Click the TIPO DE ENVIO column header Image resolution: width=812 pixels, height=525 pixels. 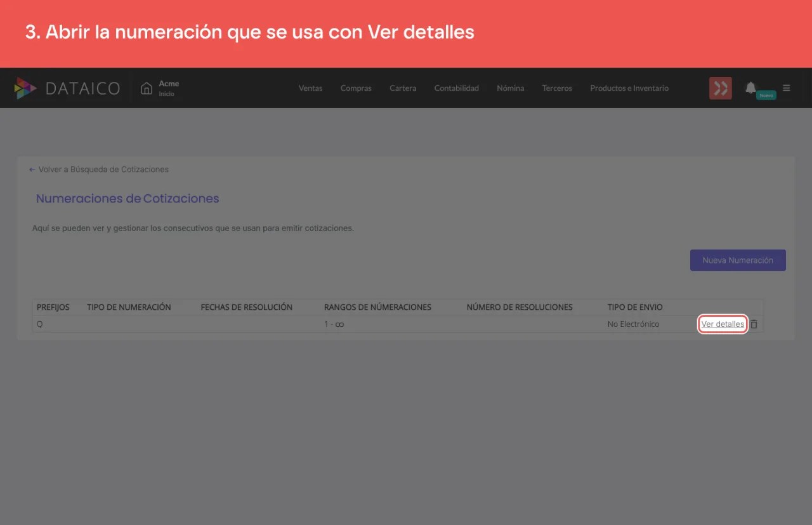[x=635, y=307]
